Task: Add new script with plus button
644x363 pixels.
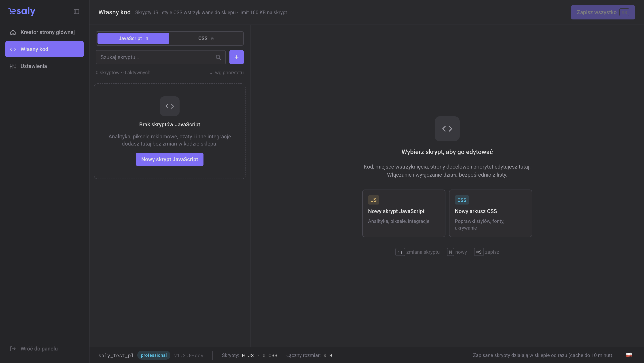Action: click(237, 57)
